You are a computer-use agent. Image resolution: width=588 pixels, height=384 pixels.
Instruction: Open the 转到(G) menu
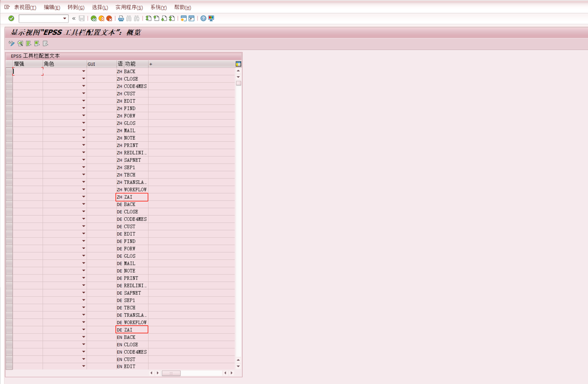click(x=76, y=7)
